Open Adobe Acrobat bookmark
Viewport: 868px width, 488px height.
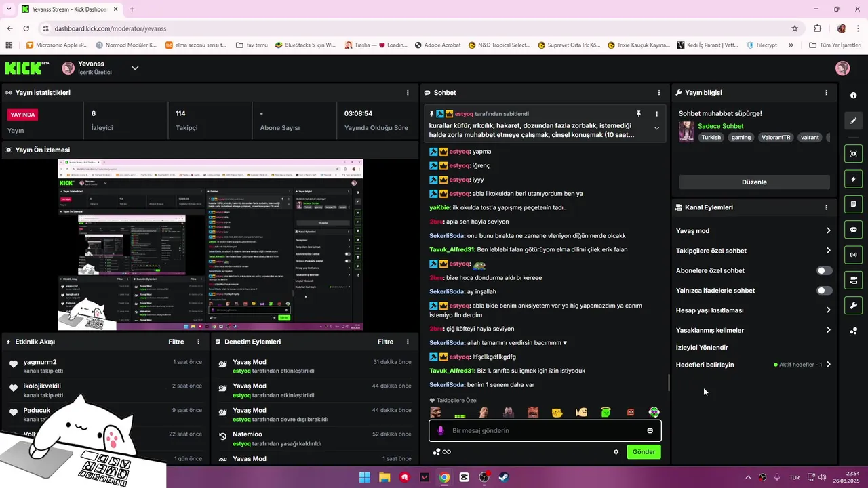[437, 45]
